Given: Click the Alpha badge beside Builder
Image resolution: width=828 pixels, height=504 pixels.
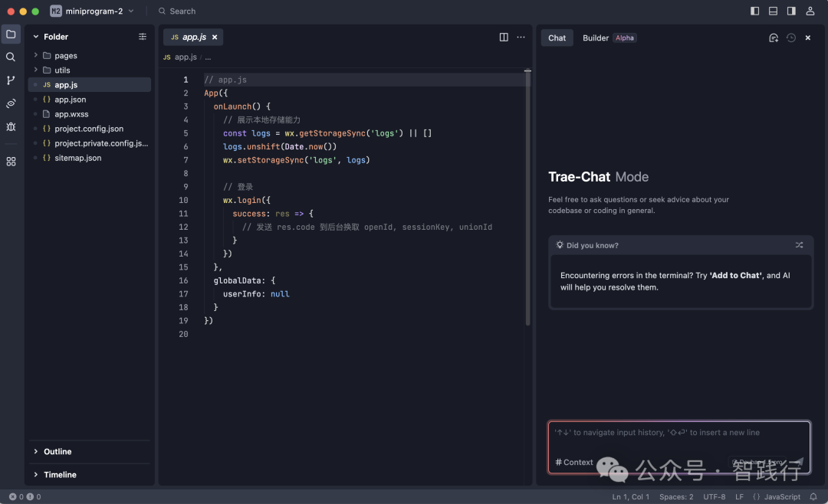Looking at the screenshot, I should pos(624,38).
